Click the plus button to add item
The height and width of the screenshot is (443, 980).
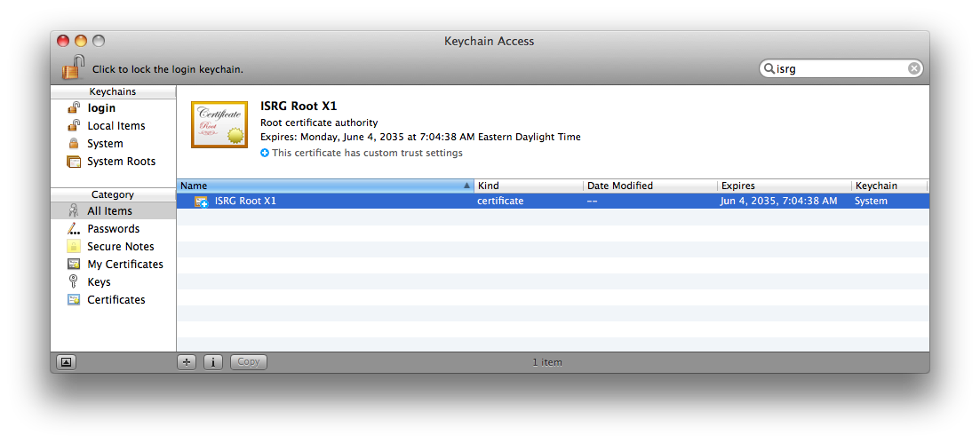pyautogui.click(x=187, y=362)
